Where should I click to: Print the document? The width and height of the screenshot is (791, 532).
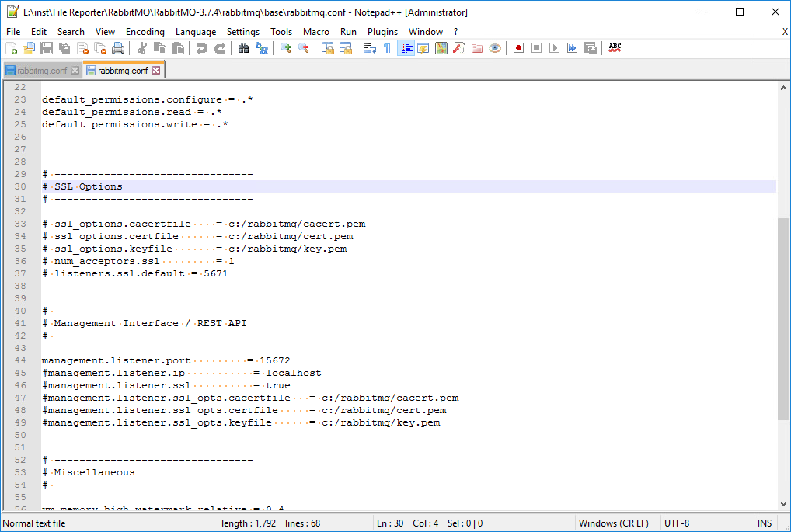(x=117, y=47)
